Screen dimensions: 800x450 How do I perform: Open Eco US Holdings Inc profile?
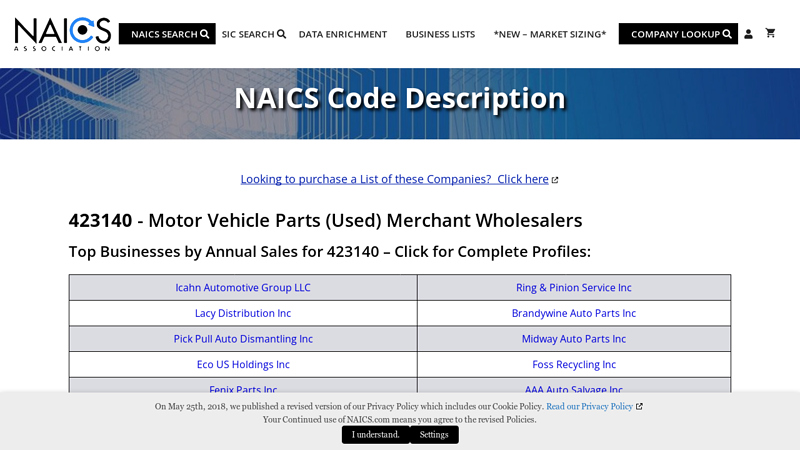[x=243, y=364]
